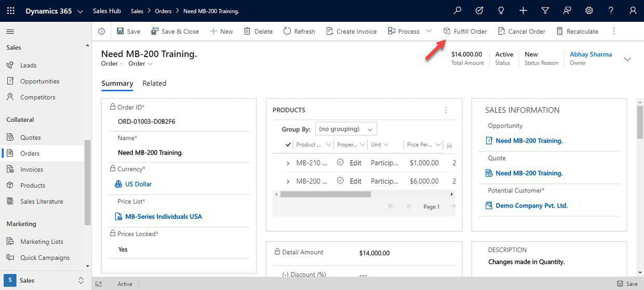Click Cancel Order command

521,31
